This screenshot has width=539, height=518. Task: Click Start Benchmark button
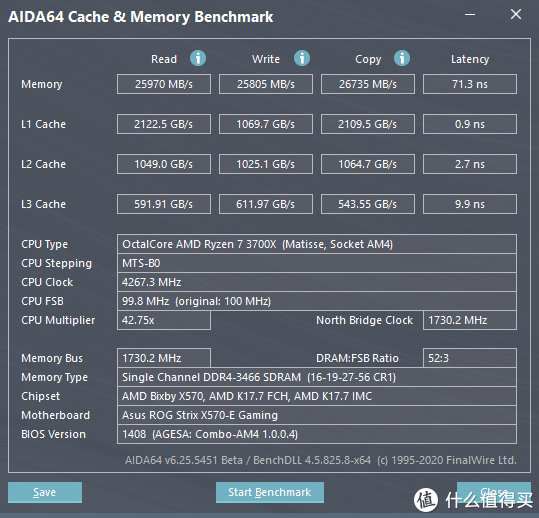(270, 492)
